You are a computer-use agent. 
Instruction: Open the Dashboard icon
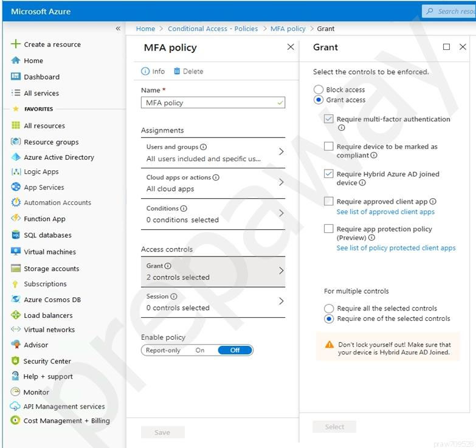(x=15, y=77)
